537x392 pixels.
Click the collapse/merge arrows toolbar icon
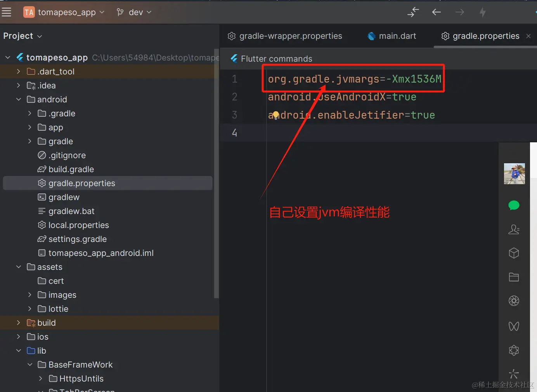point(413,12)
